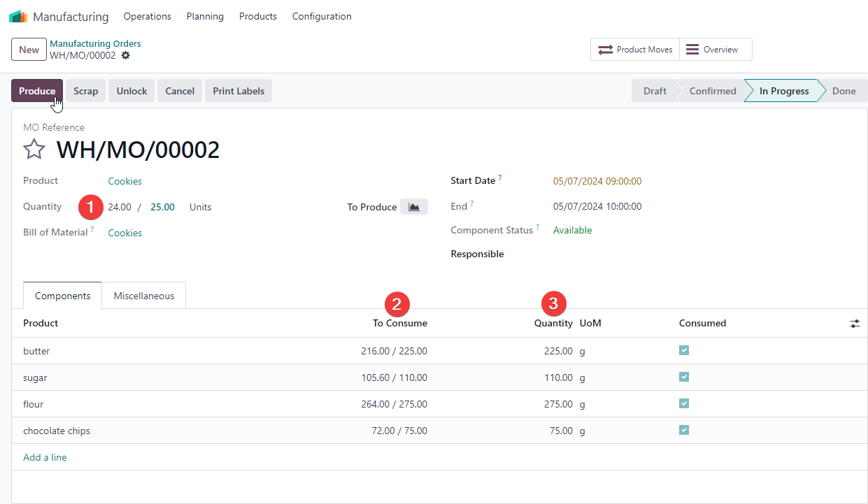Click the 216.00 / 225.00 to consume cell
This screenshot has width=868, height=504.
coord(394,351)
